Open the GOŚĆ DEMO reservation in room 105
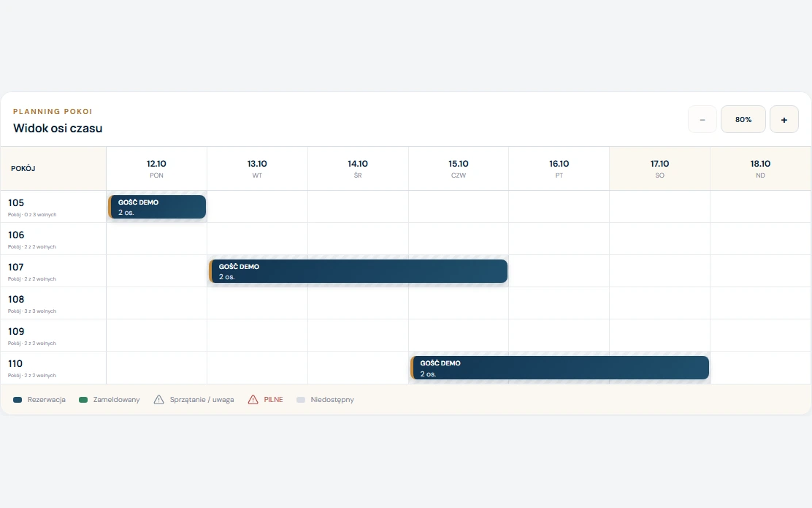This screenshot has width=812, height=508. tap(157, 207)
